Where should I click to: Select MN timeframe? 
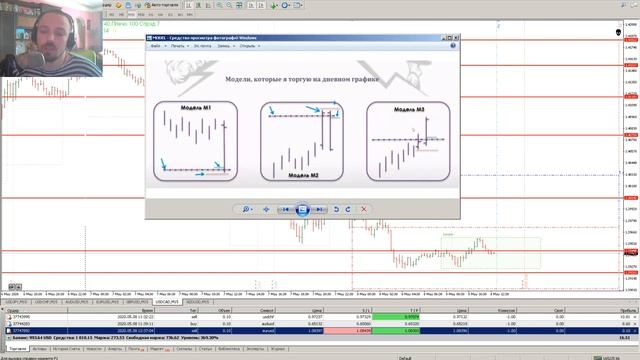(190, 15)
